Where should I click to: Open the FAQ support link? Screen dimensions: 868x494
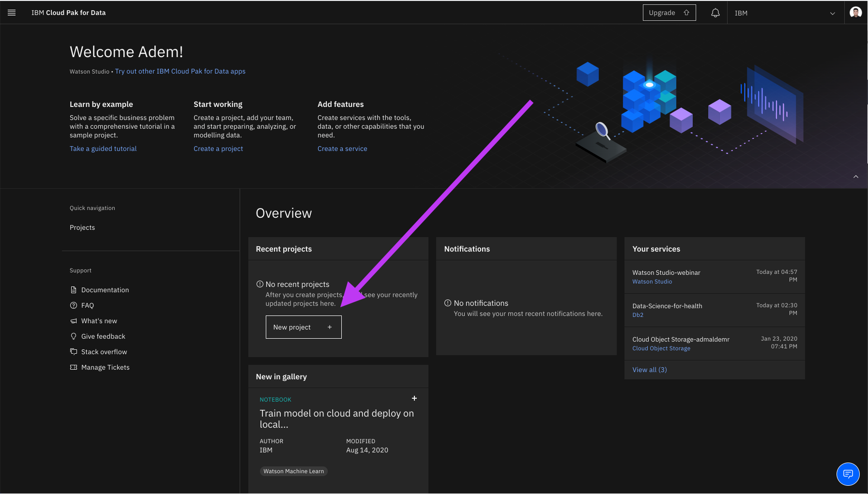88,305
